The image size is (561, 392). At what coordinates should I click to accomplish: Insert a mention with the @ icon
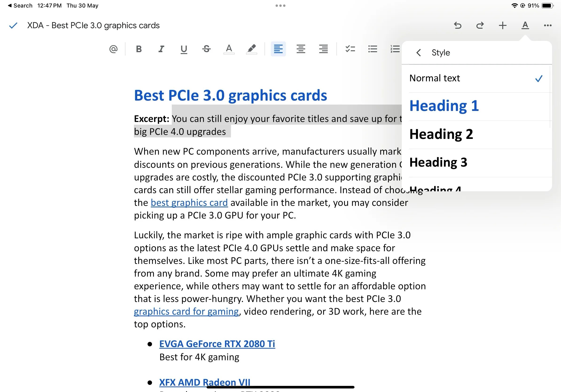[x=113, y=49]
